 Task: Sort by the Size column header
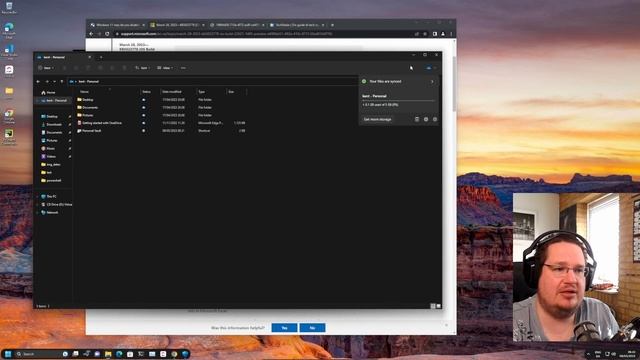pyautogui.click(x=231, y=92)
